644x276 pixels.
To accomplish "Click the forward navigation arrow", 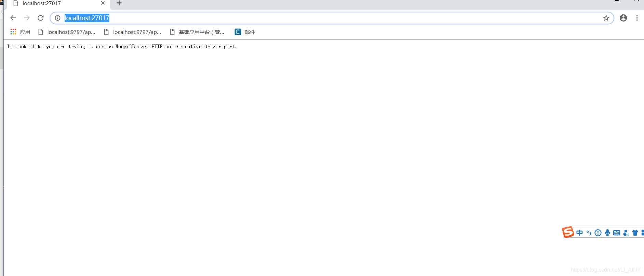I will 27,18.
